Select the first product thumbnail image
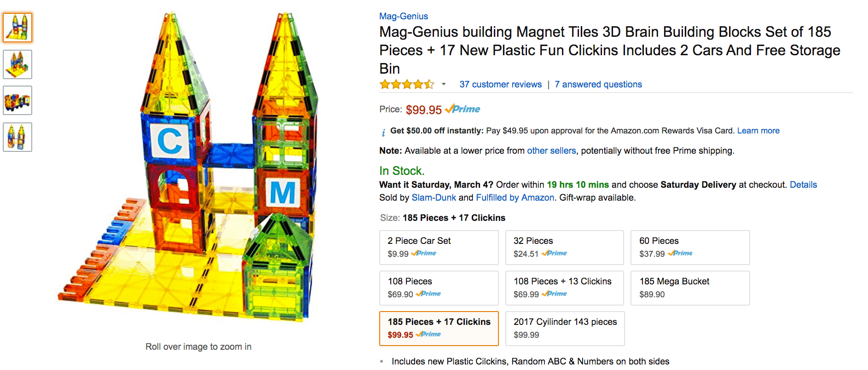868x370 pixels. (x=17, y=28)
